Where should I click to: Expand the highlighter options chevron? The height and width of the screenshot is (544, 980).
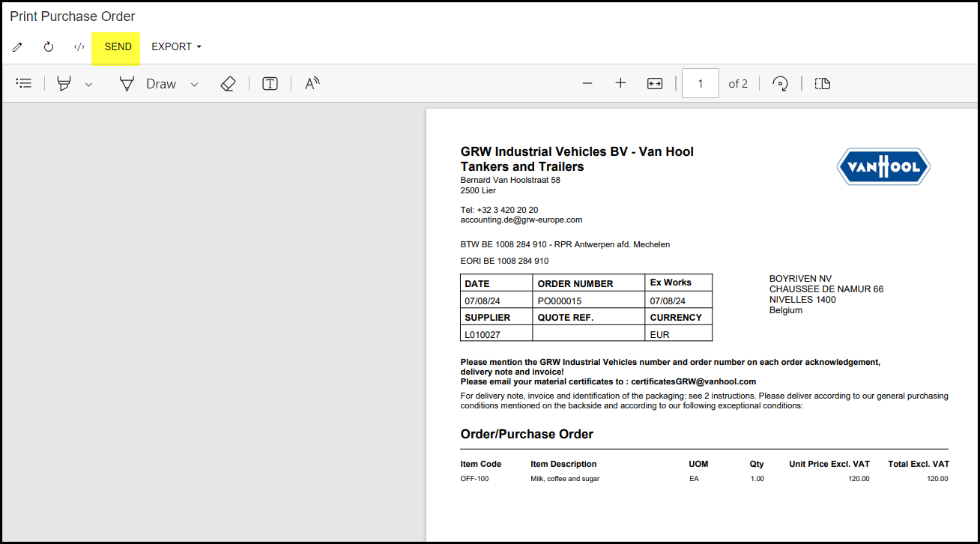pos(88,85)
